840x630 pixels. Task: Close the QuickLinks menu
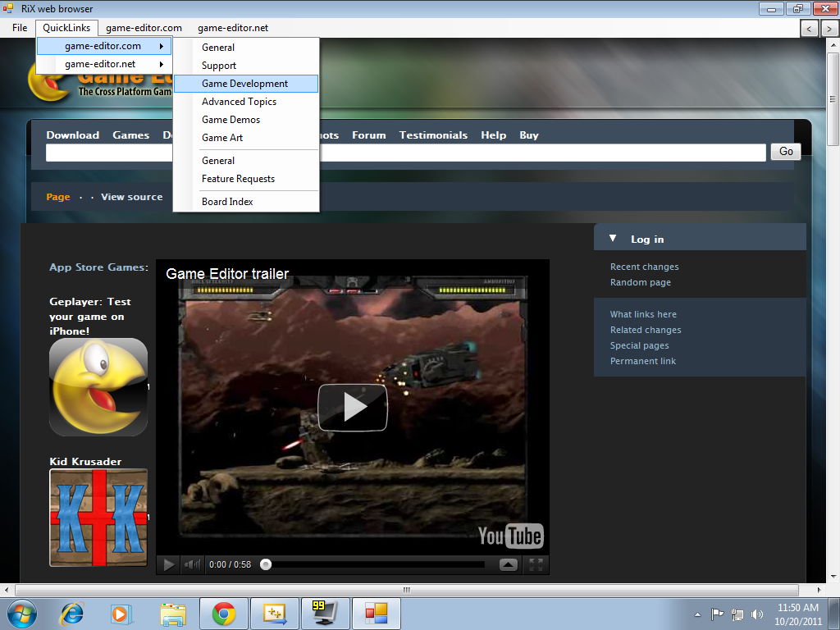(x=66, y=28)
